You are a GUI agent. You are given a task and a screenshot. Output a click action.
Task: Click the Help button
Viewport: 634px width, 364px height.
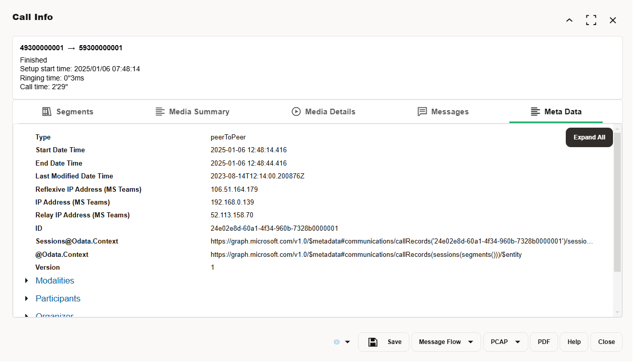573,342
